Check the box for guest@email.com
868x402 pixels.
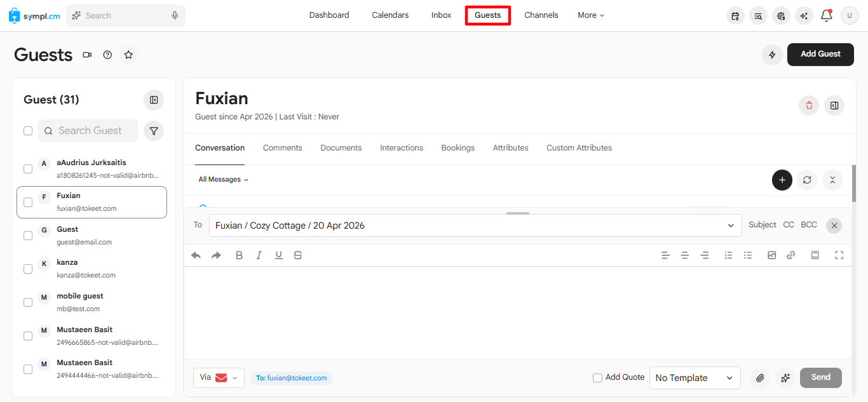click(x=28, y=236)
